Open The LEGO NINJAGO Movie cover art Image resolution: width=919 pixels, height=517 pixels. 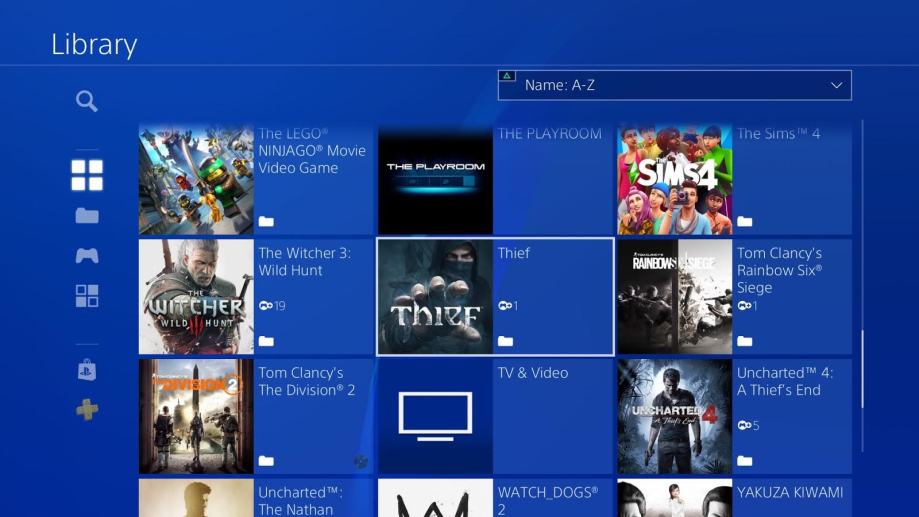196,179
